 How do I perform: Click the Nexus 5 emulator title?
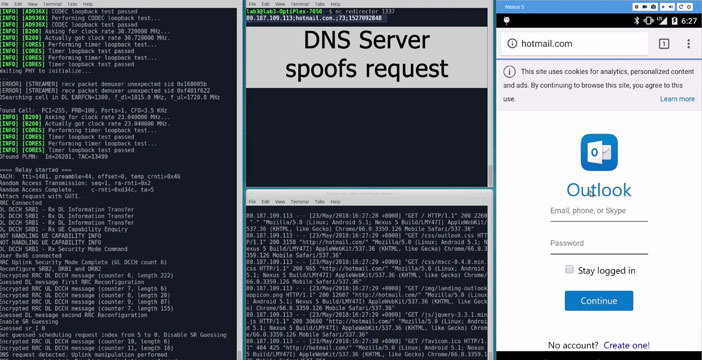pyautogui.click(x=514, y=7)
